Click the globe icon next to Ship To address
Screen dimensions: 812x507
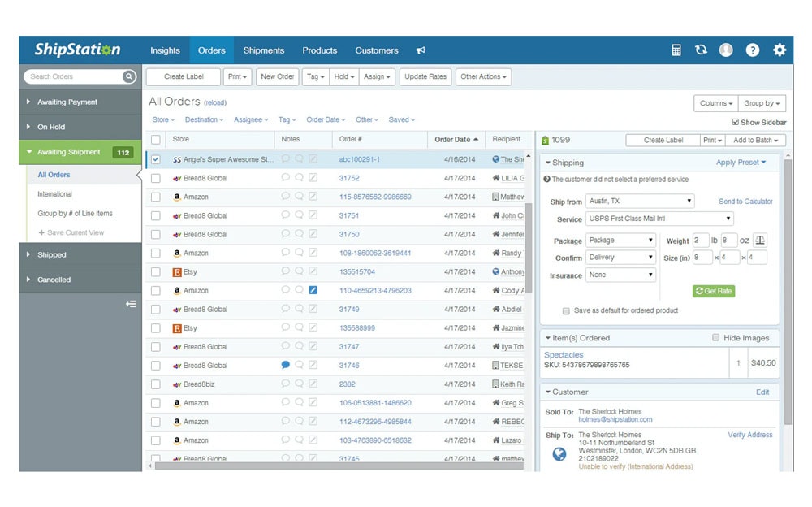tap(559, 454)
